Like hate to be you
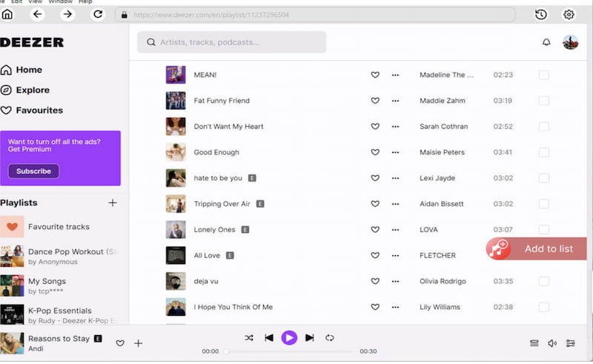The width and height of the screenshot is (593, 364). click(x=375, y=178)
